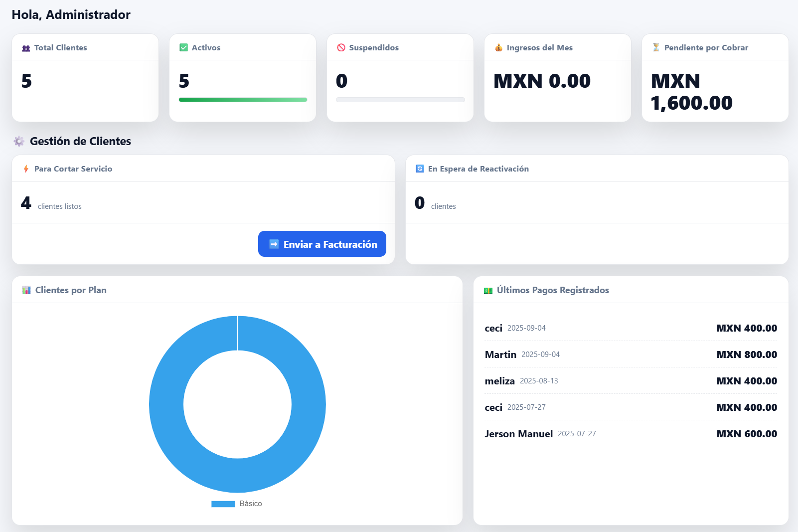Click the hourglass Pendiente por Cobrar icon
798x532 pixels.
656,48
